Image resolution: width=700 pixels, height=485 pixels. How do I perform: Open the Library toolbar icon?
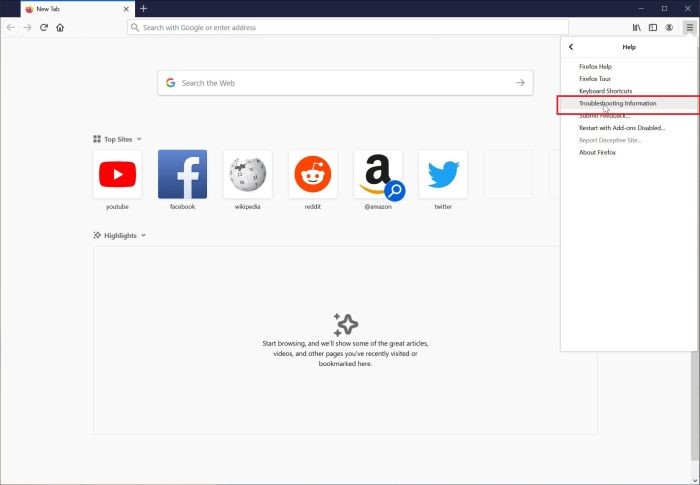click(637, 28)
